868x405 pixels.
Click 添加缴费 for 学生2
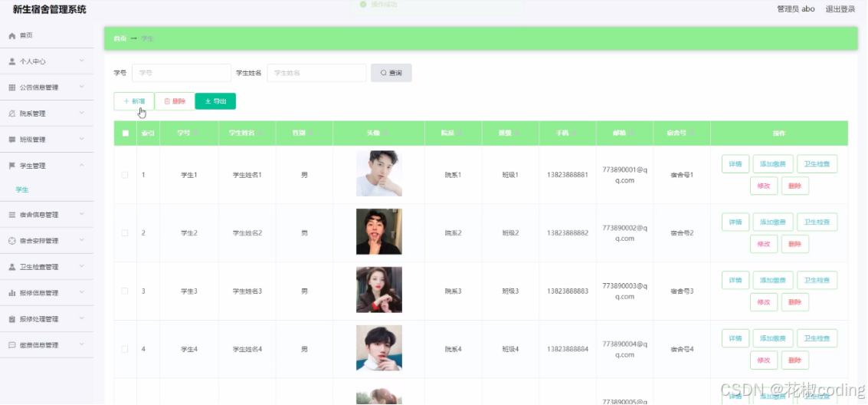(x=773, y=222)
